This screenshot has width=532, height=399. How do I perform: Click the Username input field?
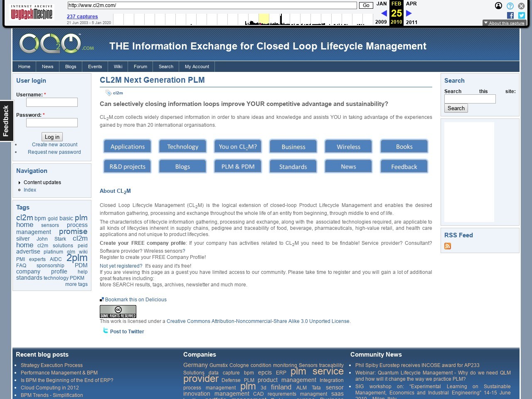pos(52,102)
